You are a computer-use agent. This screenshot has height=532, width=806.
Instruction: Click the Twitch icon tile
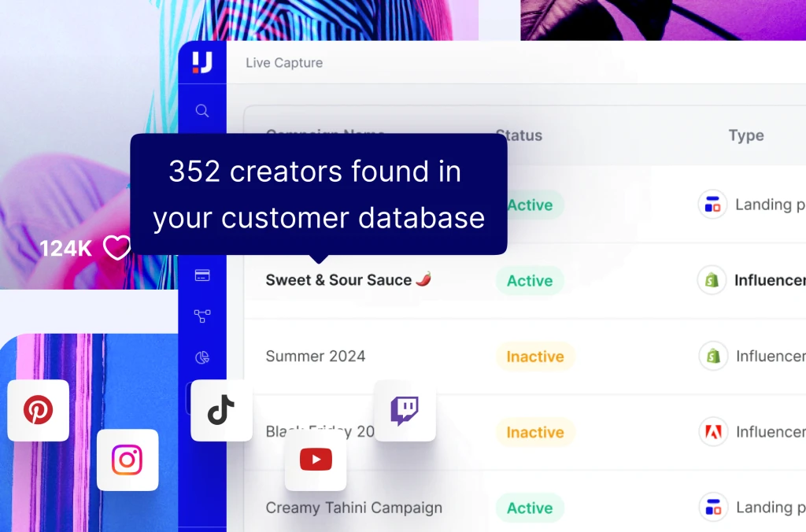(x=405, y=410)
